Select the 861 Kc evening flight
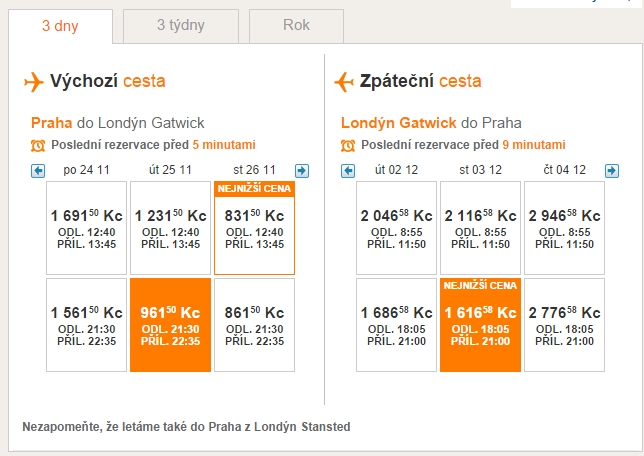The height and width of the screenshot is (456, 644). 255,325
